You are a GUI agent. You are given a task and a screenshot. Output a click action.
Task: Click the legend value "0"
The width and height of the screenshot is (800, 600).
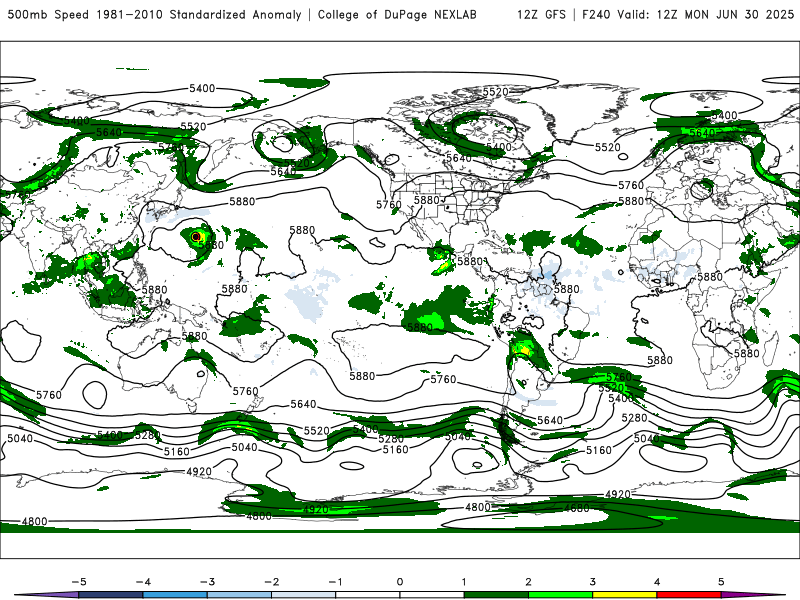pyautogui.click(x=400, y=582)
